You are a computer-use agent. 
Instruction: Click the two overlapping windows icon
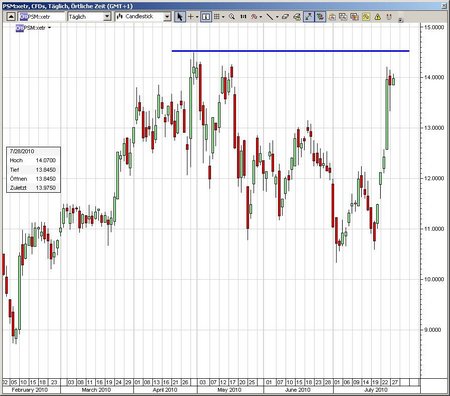[343, 16]
